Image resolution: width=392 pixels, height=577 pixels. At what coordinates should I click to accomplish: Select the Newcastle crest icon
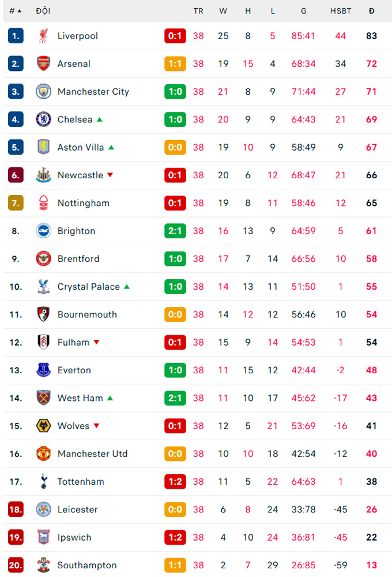click(x=43, y=175)
